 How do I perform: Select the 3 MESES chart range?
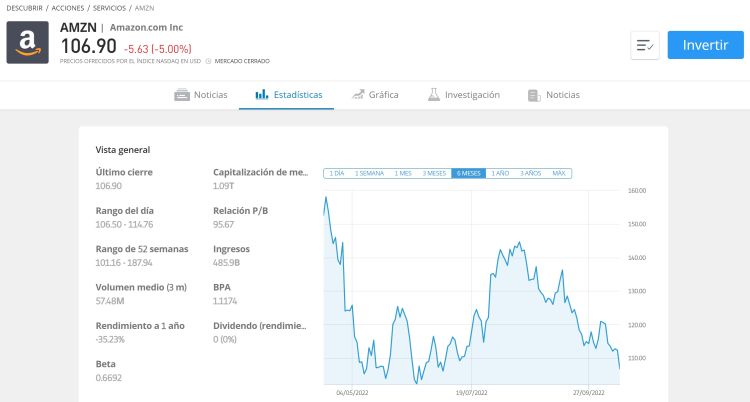pos(434,173)
